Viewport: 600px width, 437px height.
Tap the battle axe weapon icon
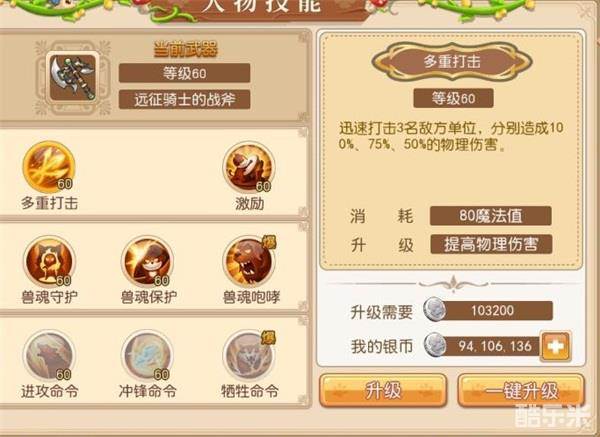coord(72,77)
